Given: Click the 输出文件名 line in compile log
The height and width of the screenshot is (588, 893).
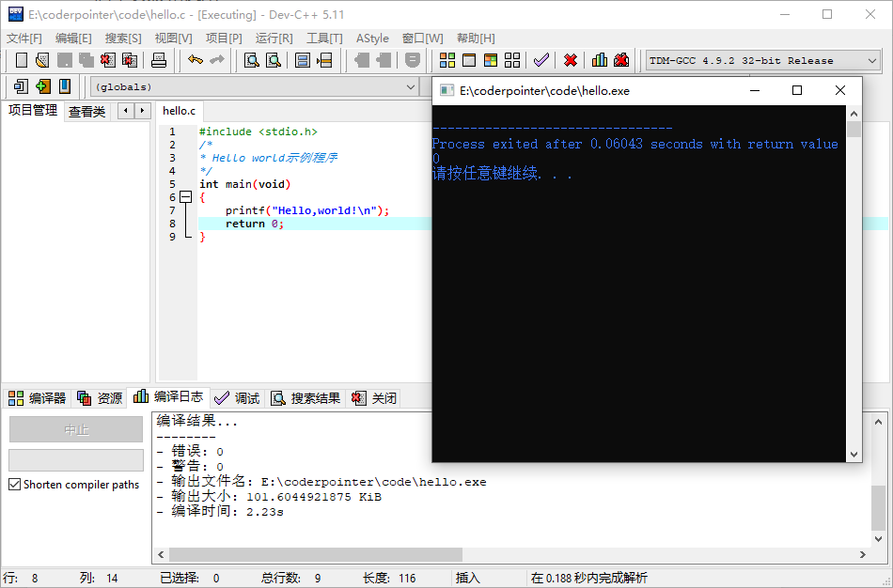Looking at the screenshot, I should click(x=321, y=482).
